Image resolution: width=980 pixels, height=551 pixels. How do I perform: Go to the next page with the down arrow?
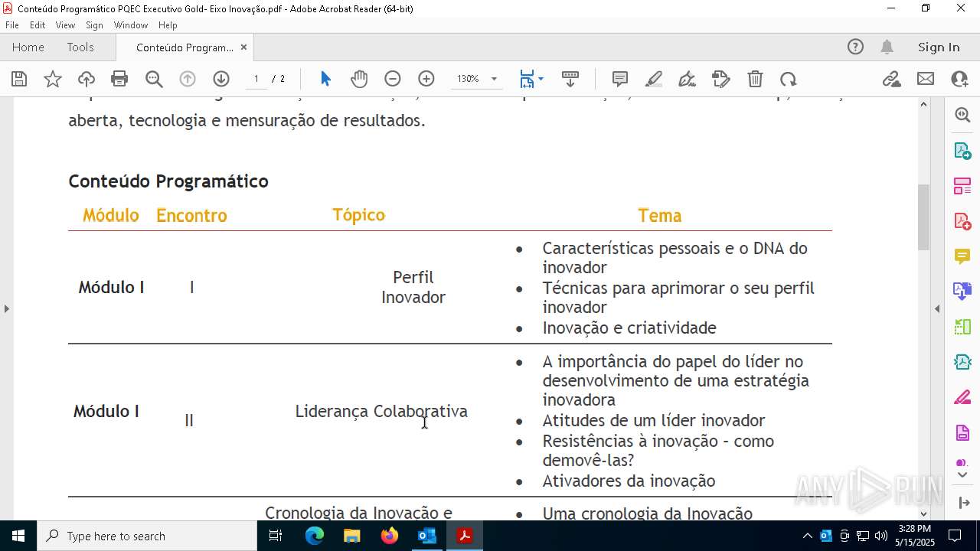coord(221,79)
